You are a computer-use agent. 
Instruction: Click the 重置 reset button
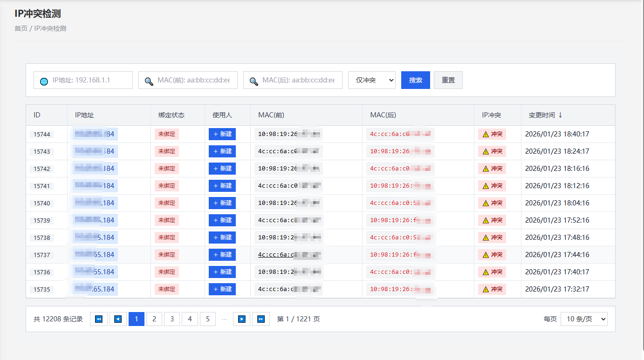(448, 80)
